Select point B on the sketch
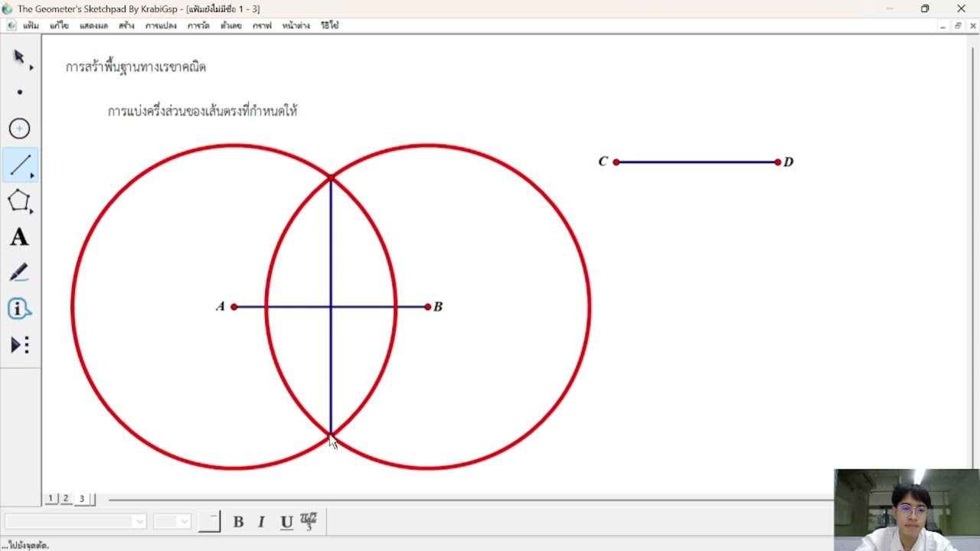 (428, 307)
